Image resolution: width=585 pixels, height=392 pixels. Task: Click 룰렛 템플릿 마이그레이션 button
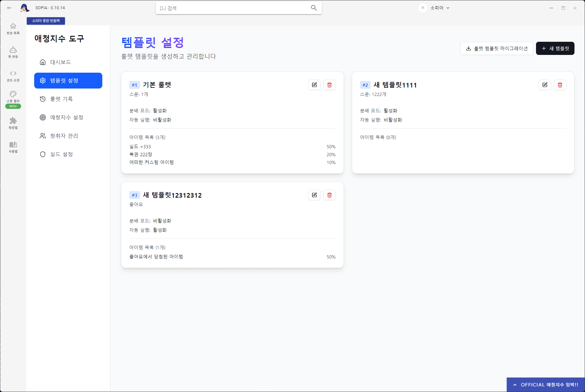(497, 48)
